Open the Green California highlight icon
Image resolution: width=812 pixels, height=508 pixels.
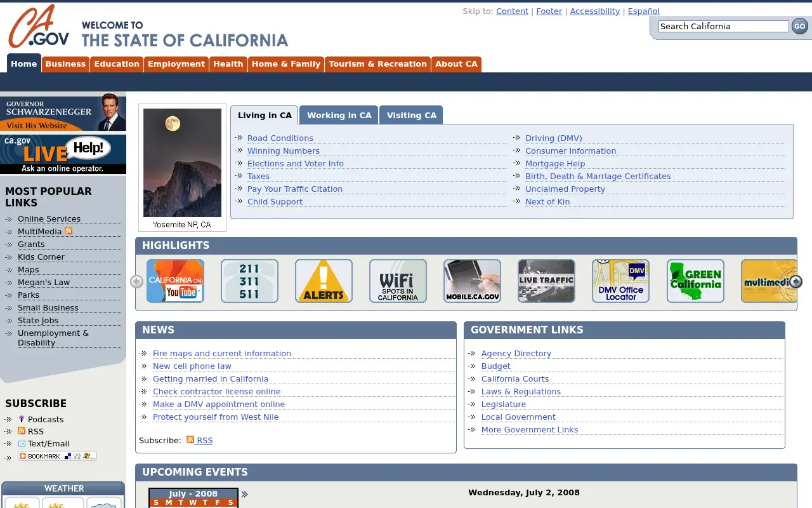pyautogui.click(x=695, y=281)
